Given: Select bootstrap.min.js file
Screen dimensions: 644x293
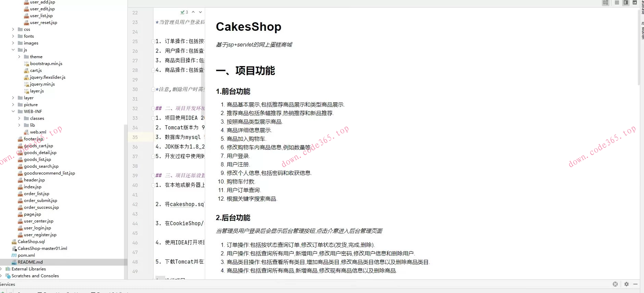Looking at the screenshot, I should pyautogui.click(x=46, y=64).
